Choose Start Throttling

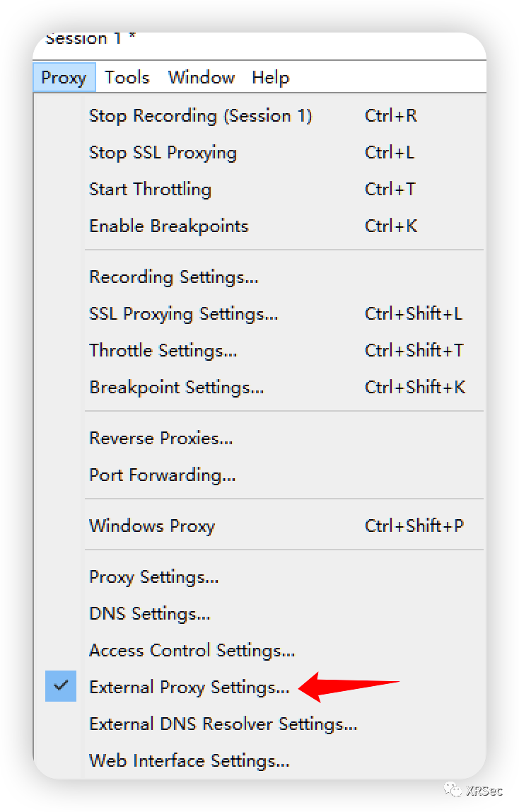click(150, 190)
